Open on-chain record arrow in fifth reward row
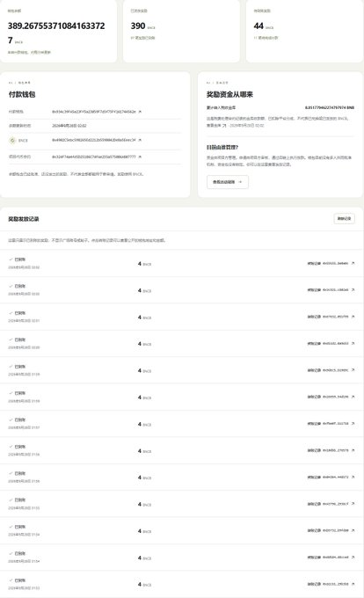The image size is (364, 598). (353, 370)
